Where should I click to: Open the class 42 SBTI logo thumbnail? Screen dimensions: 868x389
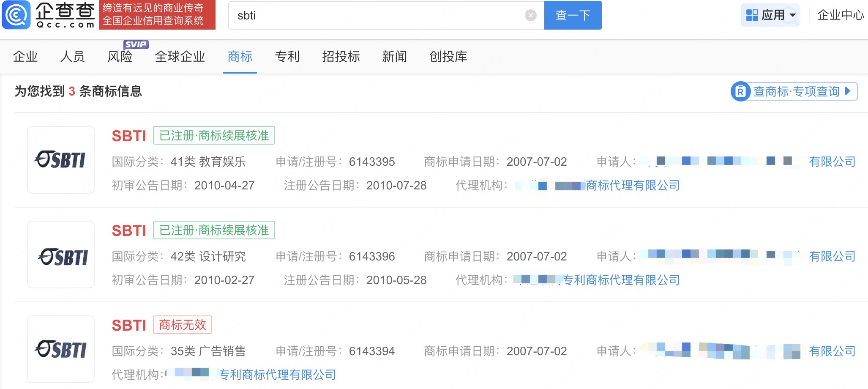coord(61,255)
